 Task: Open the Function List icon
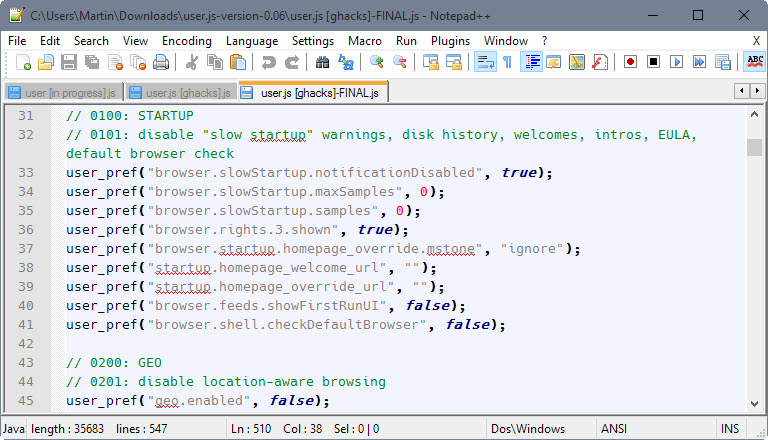pyautogui.click(x=600, y=62)
